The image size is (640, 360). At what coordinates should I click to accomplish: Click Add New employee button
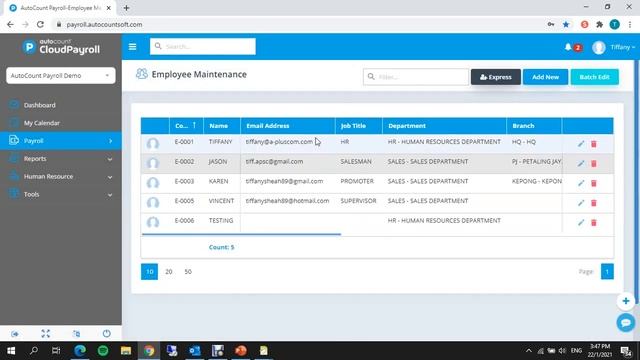545,77
